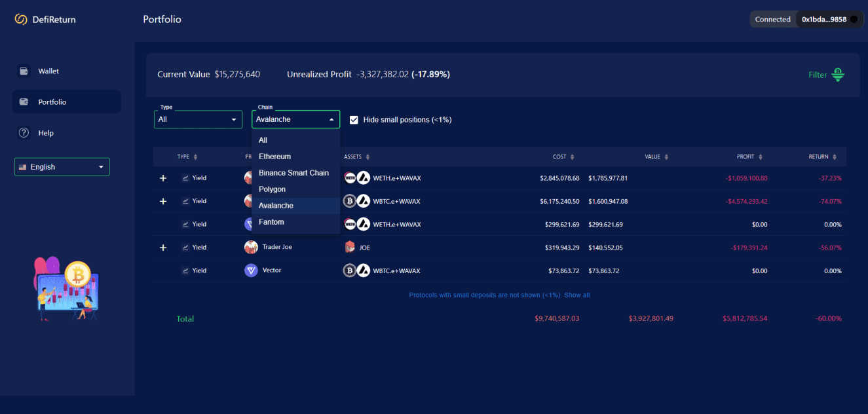Screen dimensions: 868x414
Task: Click the $1,785,977.81 value cell
Action: (608, 178)
